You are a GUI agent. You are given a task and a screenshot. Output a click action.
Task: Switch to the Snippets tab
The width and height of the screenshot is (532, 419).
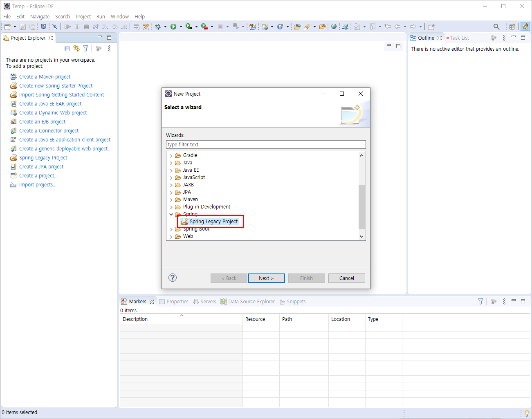pyautogui.click(x=293, y=301)
